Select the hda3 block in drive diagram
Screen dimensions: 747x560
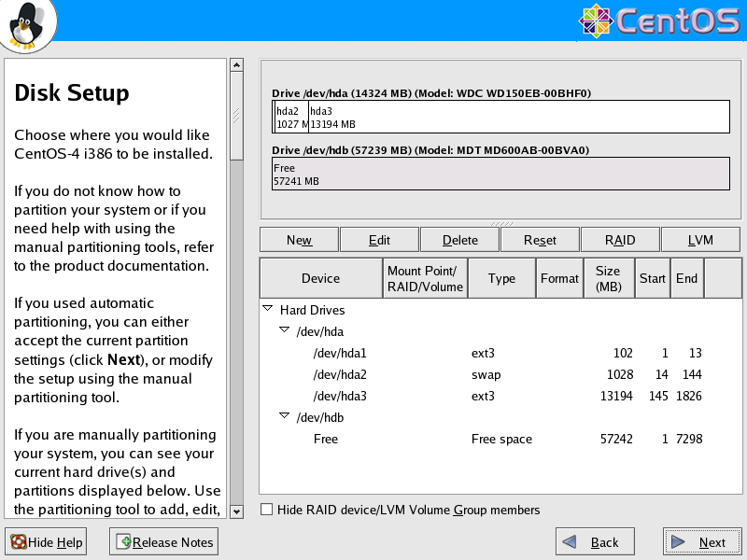tap(518, 118)
